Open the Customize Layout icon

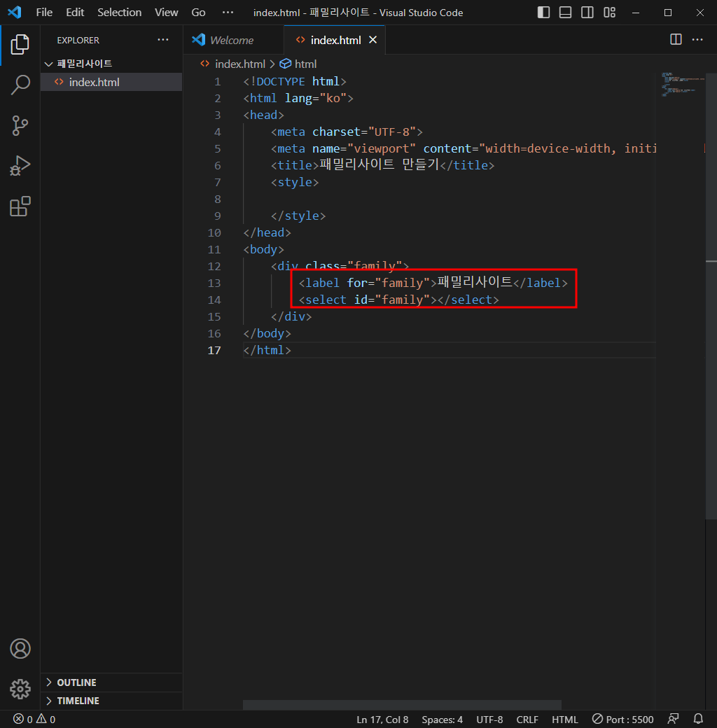click(x=609, y=13)
